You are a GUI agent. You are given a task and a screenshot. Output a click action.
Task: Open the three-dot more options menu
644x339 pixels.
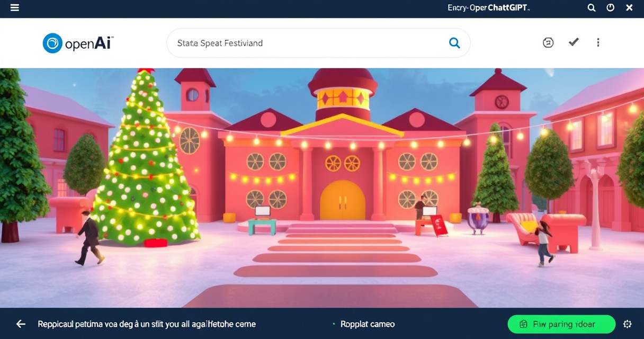coord(598,42)
